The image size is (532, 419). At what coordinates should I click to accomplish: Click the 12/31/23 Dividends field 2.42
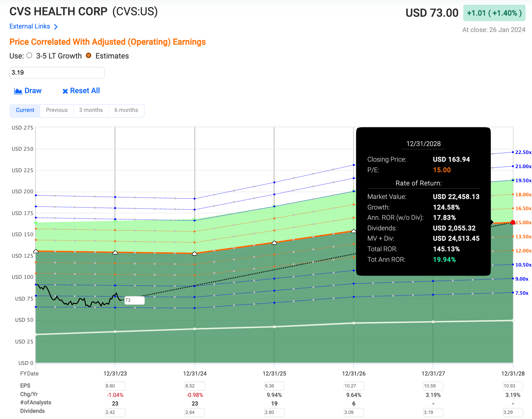point(115,412)
